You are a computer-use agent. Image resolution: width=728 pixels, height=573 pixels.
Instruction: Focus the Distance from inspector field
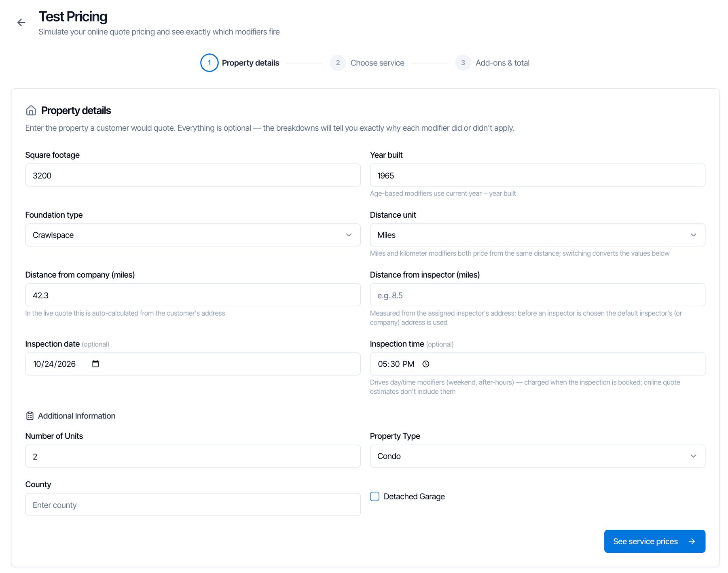point(538,295)
